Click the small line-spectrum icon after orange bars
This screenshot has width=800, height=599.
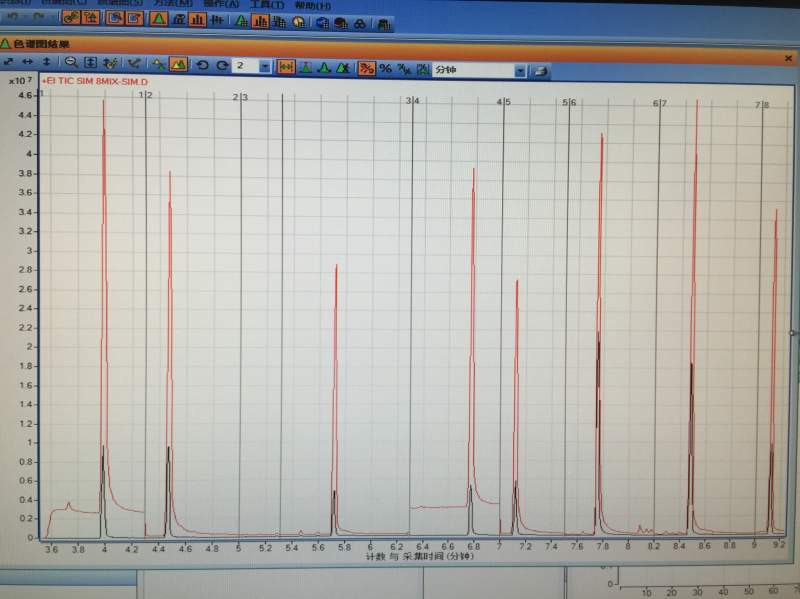click(x=217, y=20)
